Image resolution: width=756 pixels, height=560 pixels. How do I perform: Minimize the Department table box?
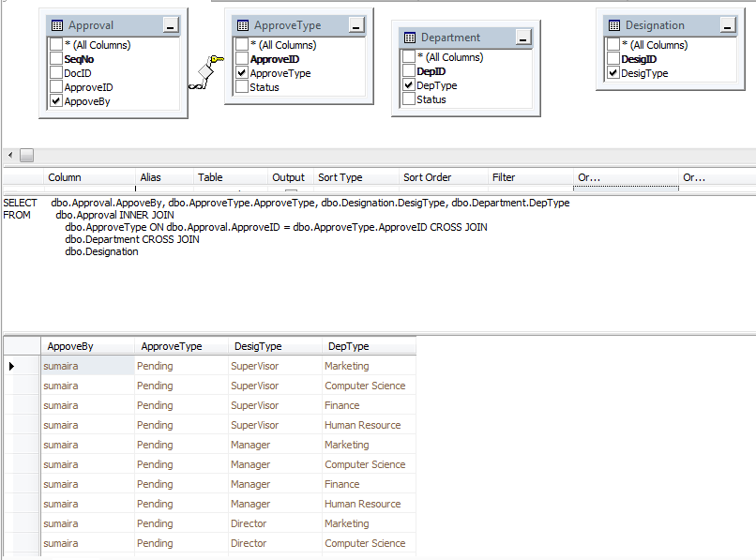coord(523,38)
